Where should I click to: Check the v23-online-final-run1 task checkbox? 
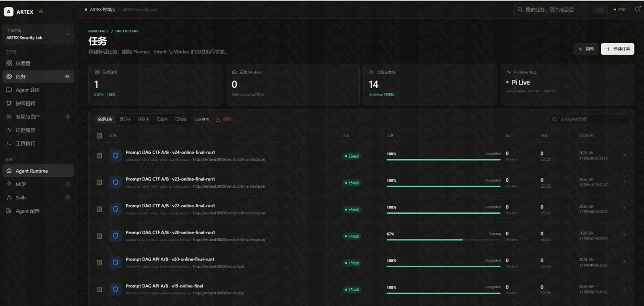click(99, 182)
